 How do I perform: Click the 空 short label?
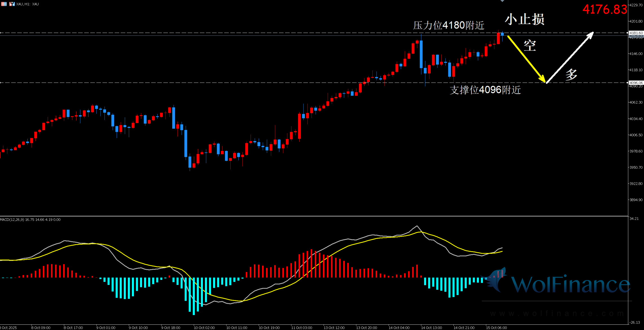pos(530,46)
